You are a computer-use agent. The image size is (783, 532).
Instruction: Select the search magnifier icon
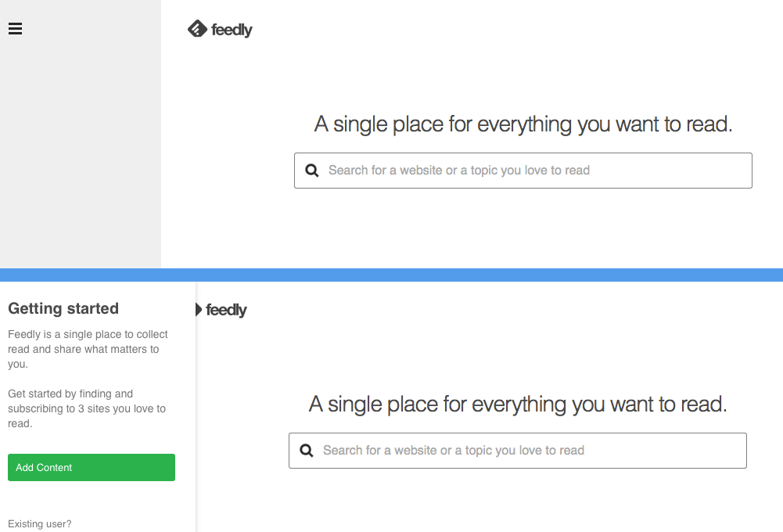[312, 170]
